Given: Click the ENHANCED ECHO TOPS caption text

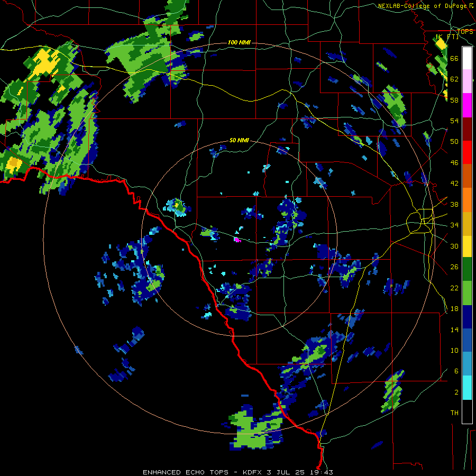Looking at the screenshot, I should tap(186, 472).
